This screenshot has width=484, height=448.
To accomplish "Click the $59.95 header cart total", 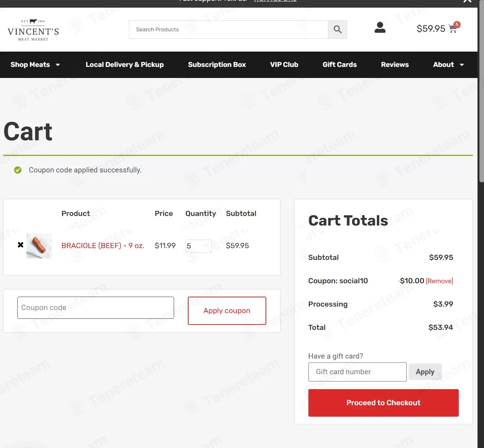I will click(x=431, y=29).
